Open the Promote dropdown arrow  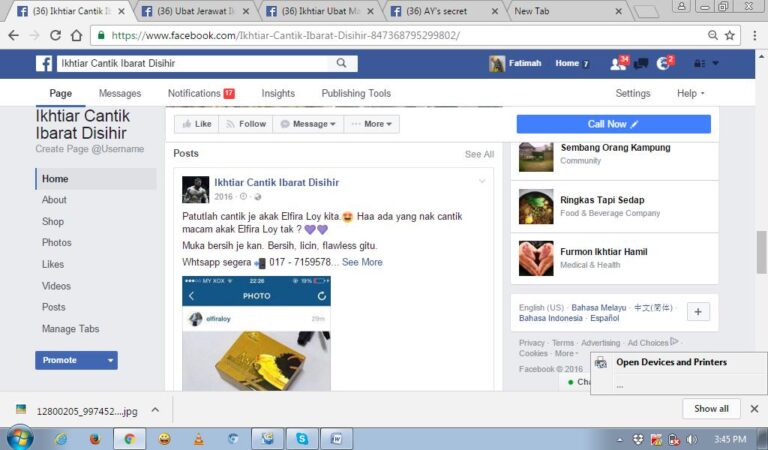point(110,360)
